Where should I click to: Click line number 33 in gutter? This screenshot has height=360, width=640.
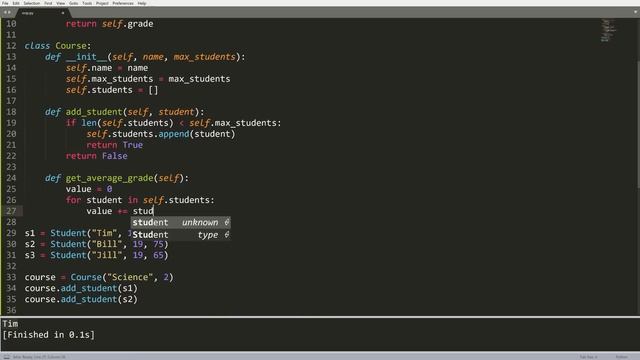[x=11, y=277]
